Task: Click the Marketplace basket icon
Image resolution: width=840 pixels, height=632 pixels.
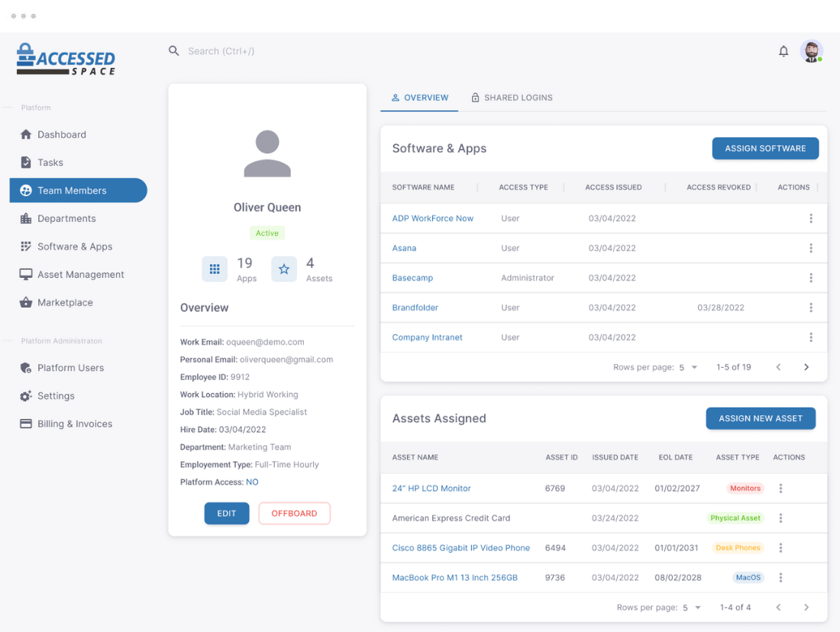Action: point(26,302)
